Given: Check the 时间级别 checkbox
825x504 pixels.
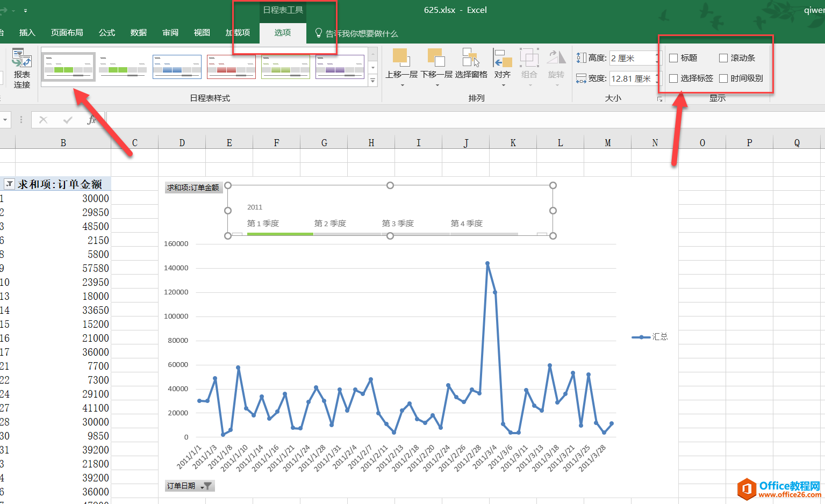Looking at the screenshot, I should point(723,78).
